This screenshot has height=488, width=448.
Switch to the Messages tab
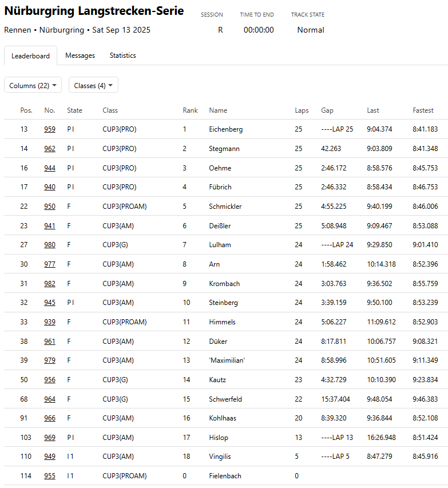point(80,55)
